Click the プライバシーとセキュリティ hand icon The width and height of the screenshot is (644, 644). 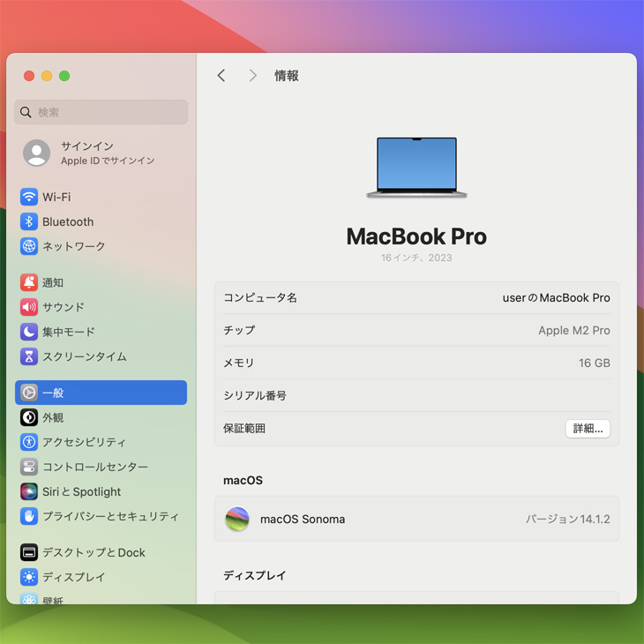pos(29,516)
